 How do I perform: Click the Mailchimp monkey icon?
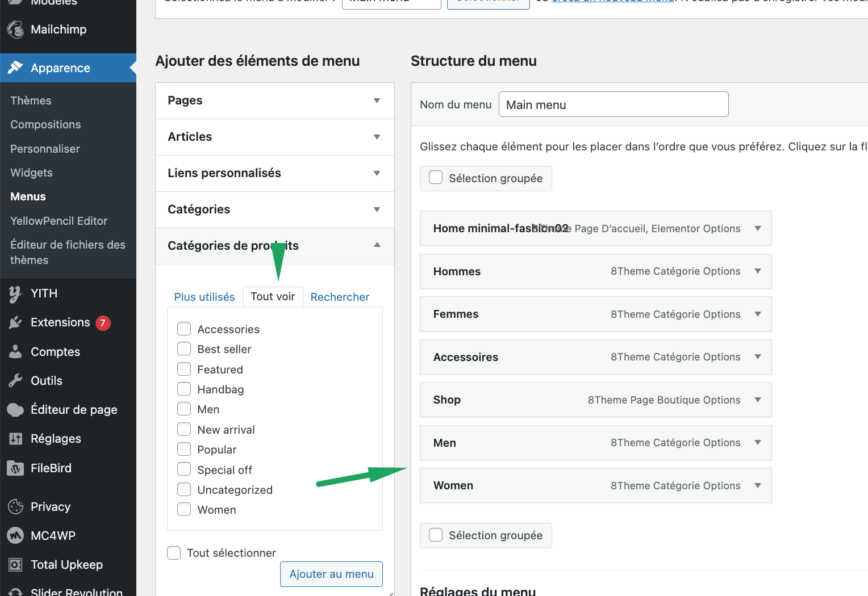[15, 30]
